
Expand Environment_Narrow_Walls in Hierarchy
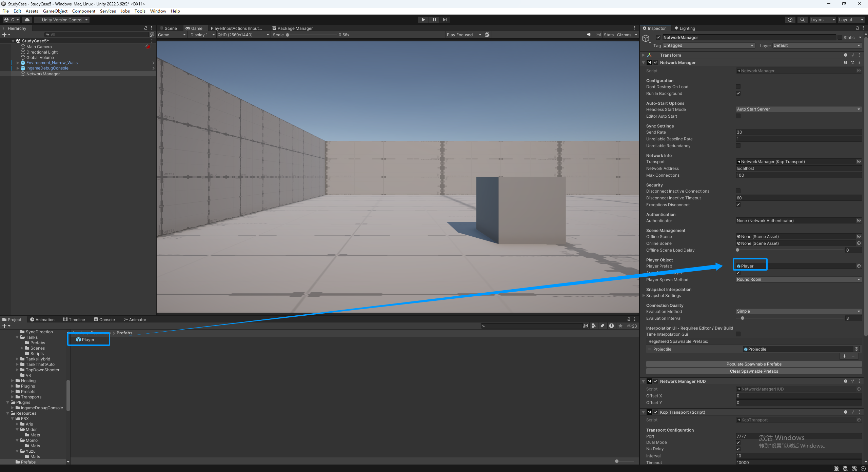click(x=18, y=63)
